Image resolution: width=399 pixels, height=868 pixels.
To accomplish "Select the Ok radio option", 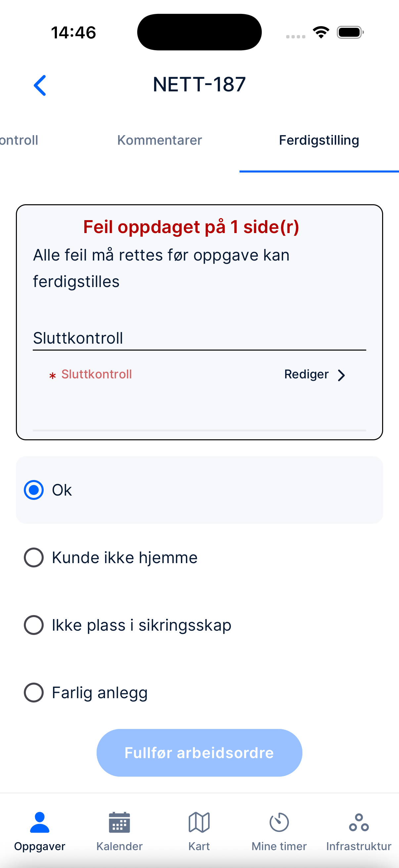I will [x=34, y=490].
